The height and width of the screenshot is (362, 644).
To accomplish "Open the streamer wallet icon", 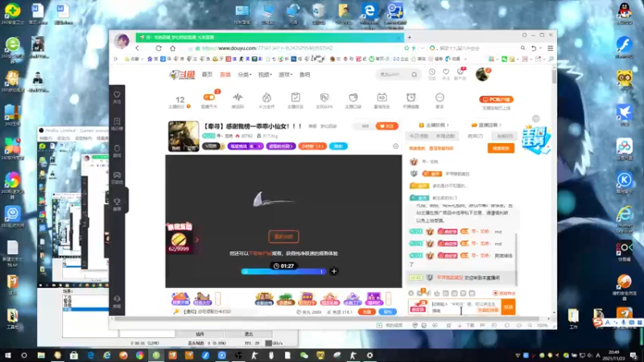I will click(353, 97).
